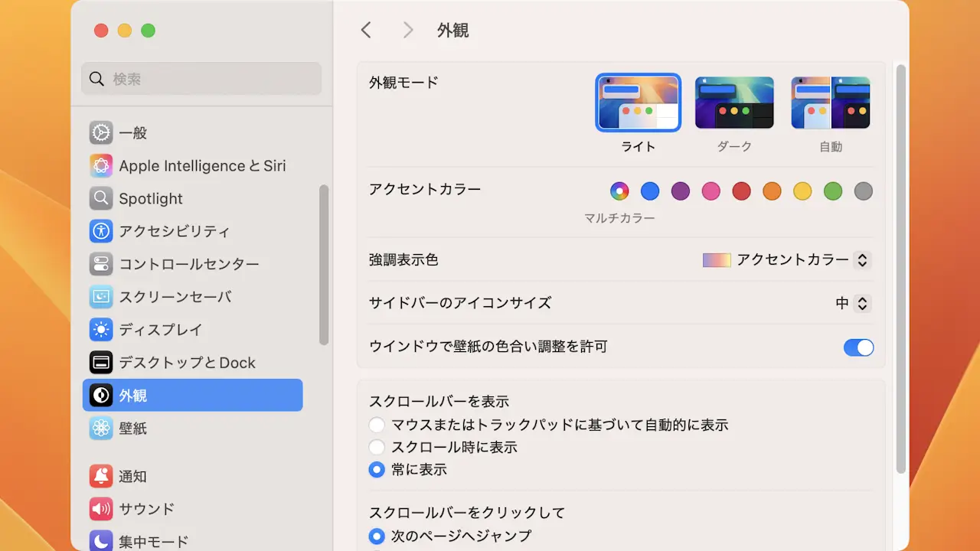Select the Spotlight magnifier icon
Image resolution: width=980 pixels, height=551 pixels.
click(x=100, y=198)
